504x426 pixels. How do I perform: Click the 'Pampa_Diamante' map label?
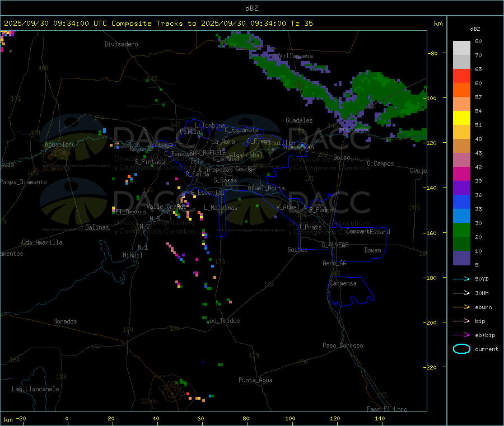coord(24,182)
